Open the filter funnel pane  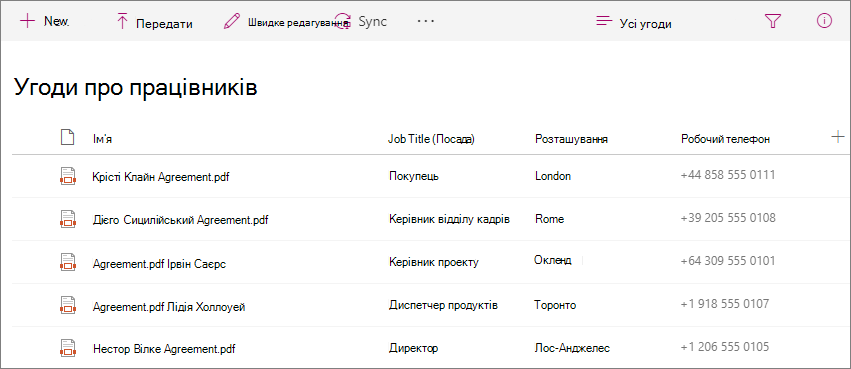coord(772,21)
